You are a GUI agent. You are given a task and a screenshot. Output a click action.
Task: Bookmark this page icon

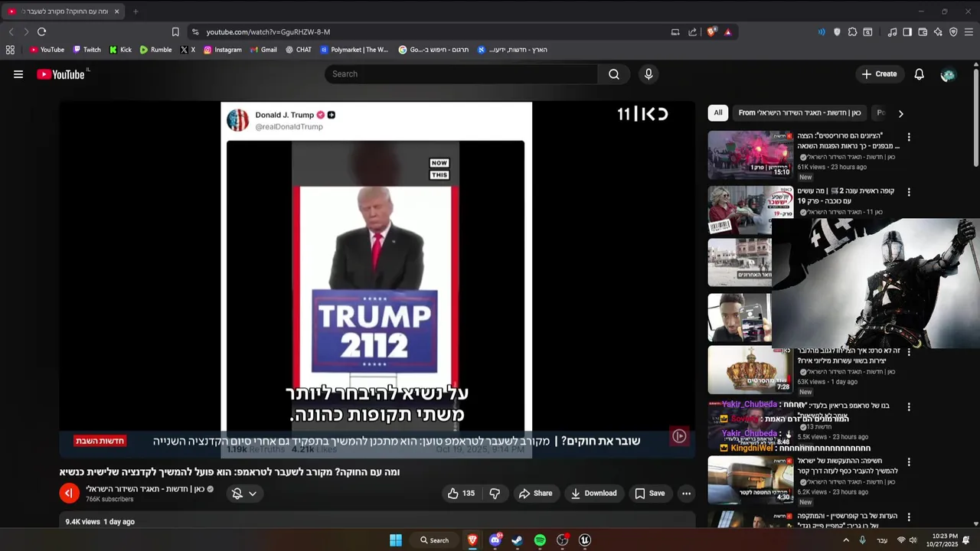[x=175, y=32]
